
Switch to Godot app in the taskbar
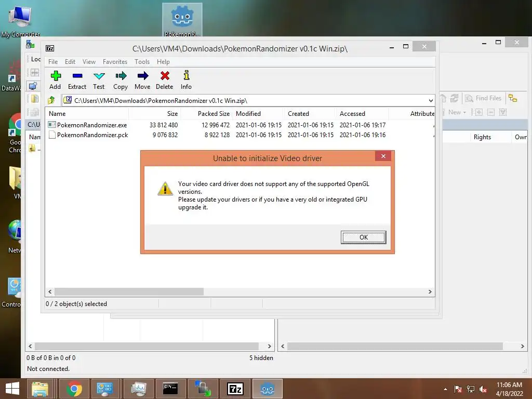pos(268,389)
